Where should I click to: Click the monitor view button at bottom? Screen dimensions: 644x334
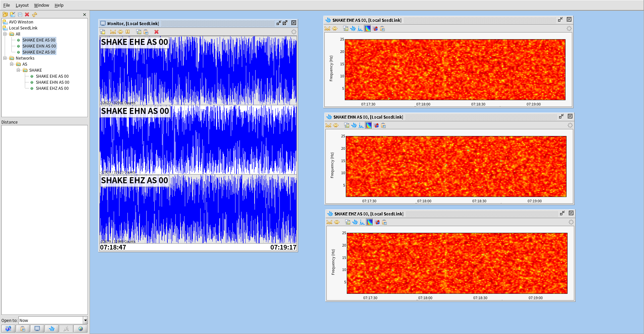coord(37,329)
